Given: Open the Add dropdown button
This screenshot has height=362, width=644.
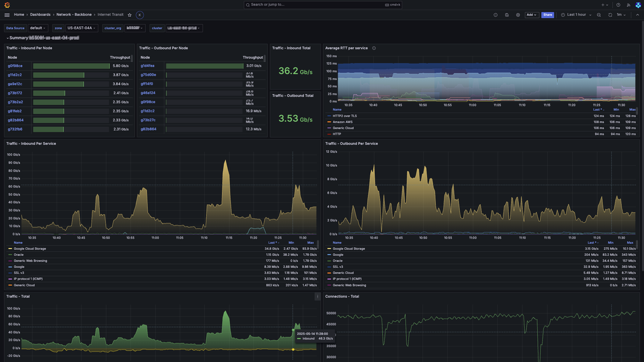Looking at the screenshot, I should pos(531,15).
